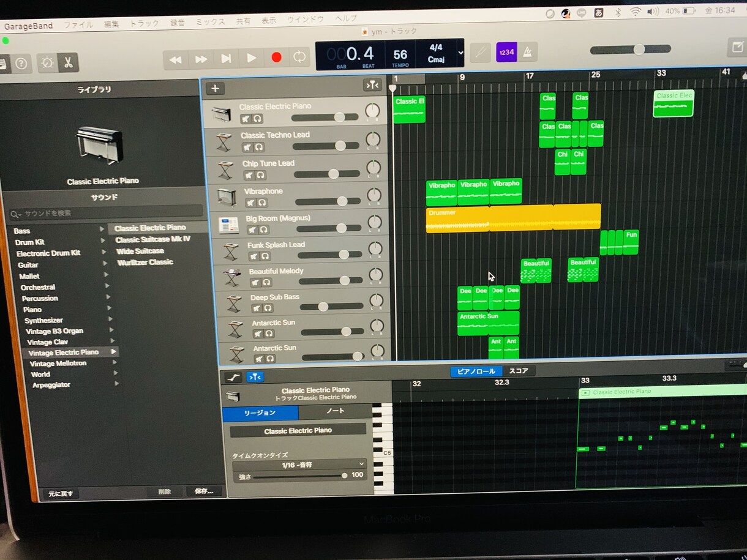Open the ミックス menu
This screenshot has width=747, height=560.
[210, 21]
